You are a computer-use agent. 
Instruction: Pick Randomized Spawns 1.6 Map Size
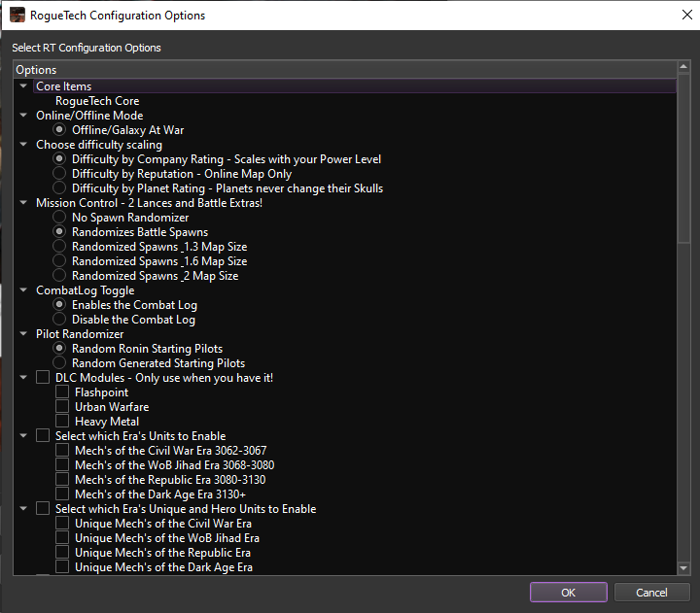point(59,261)
